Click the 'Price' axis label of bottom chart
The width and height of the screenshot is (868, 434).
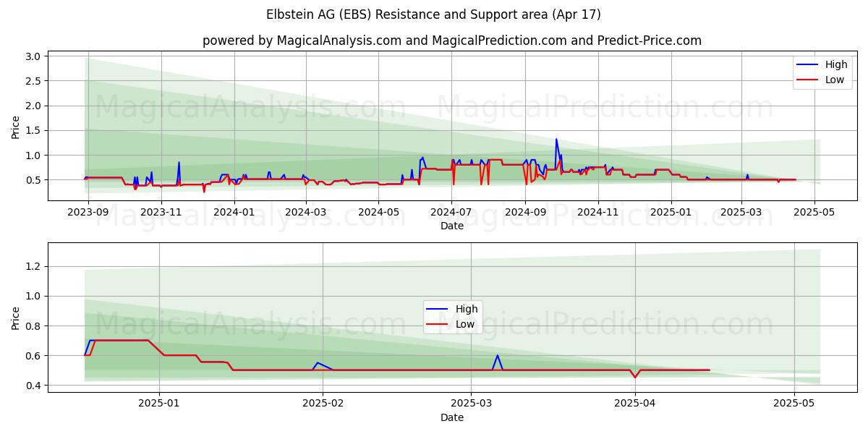pyautogui.click(x=16, y=318)
